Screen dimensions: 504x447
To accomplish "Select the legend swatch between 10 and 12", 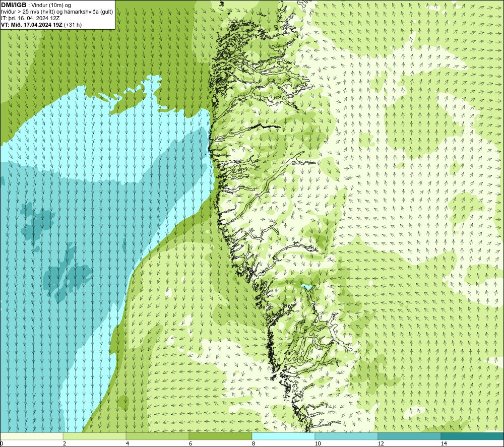I will click(x=347, y=436).
